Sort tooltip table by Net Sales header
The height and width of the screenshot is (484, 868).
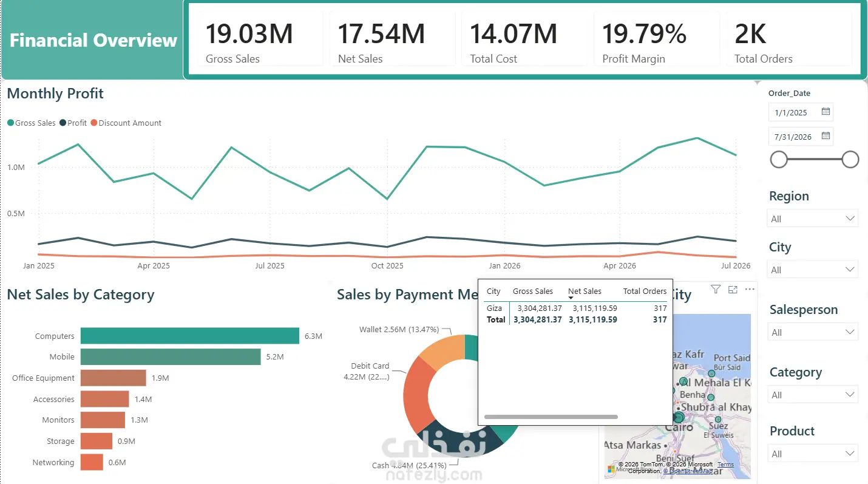(585, 291)
